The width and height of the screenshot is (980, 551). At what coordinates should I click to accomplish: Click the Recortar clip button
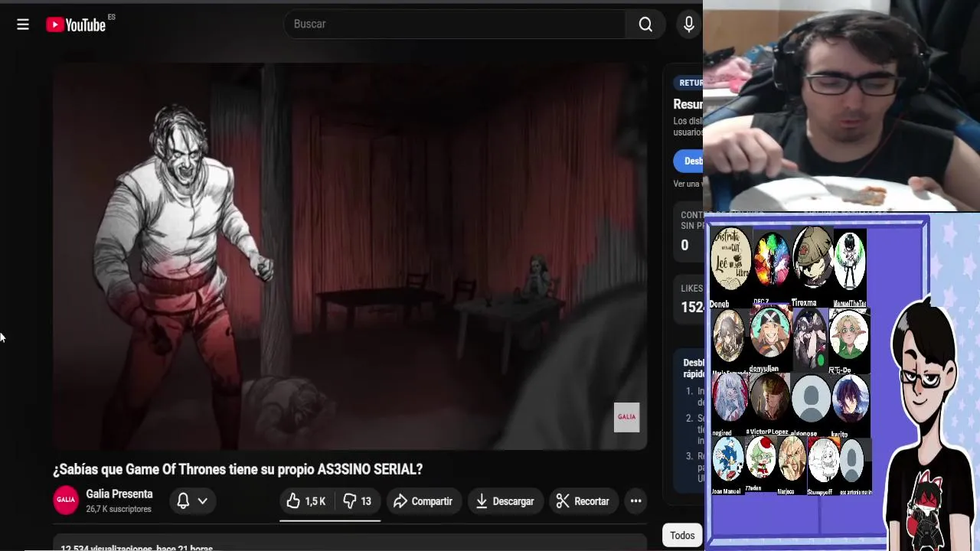(583, 501)
